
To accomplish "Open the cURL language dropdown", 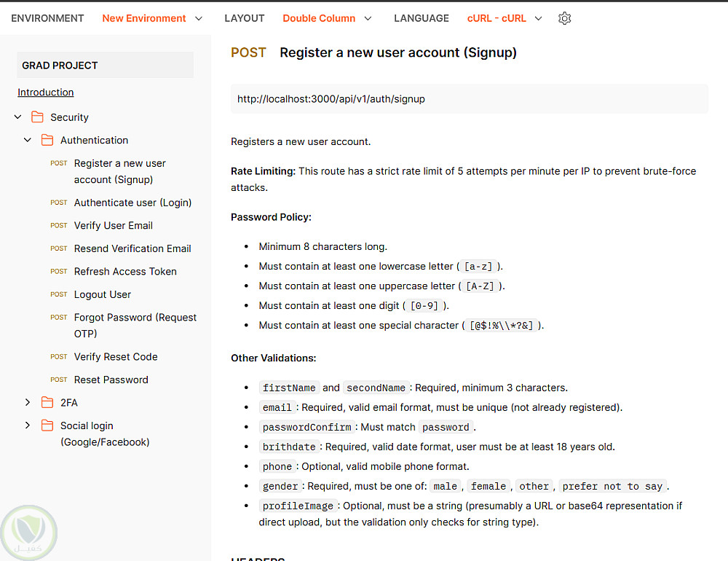I will coord(505,18).
